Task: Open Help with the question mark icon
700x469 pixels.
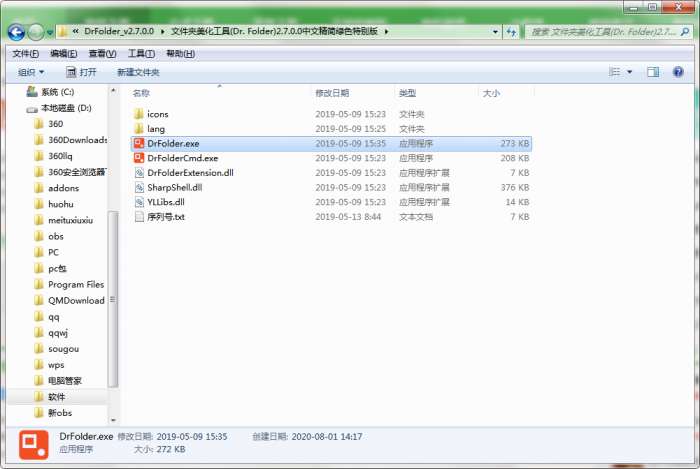Action: [x=678, y=71]
